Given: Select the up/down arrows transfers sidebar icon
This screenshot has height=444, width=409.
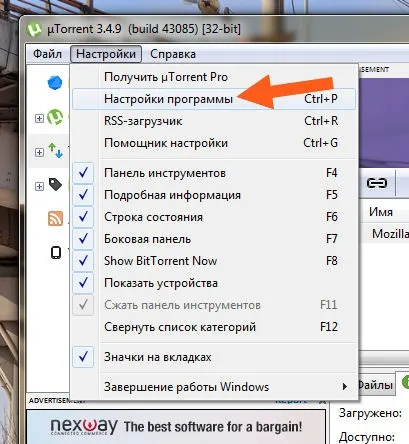Looking at the screenshot, I should pos(55,150).
